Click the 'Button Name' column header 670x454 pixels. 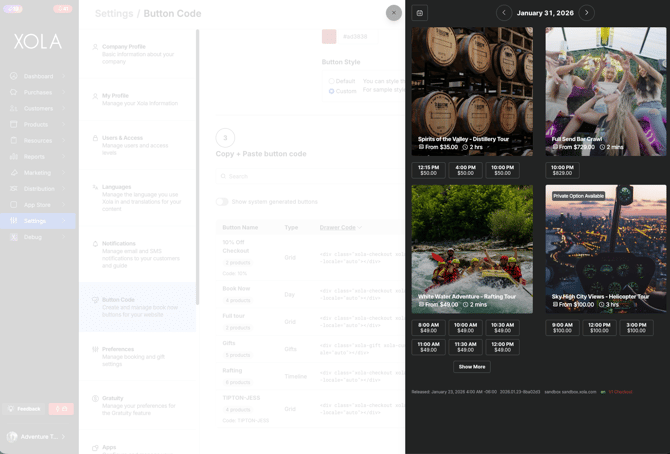[x=240, y=227]
